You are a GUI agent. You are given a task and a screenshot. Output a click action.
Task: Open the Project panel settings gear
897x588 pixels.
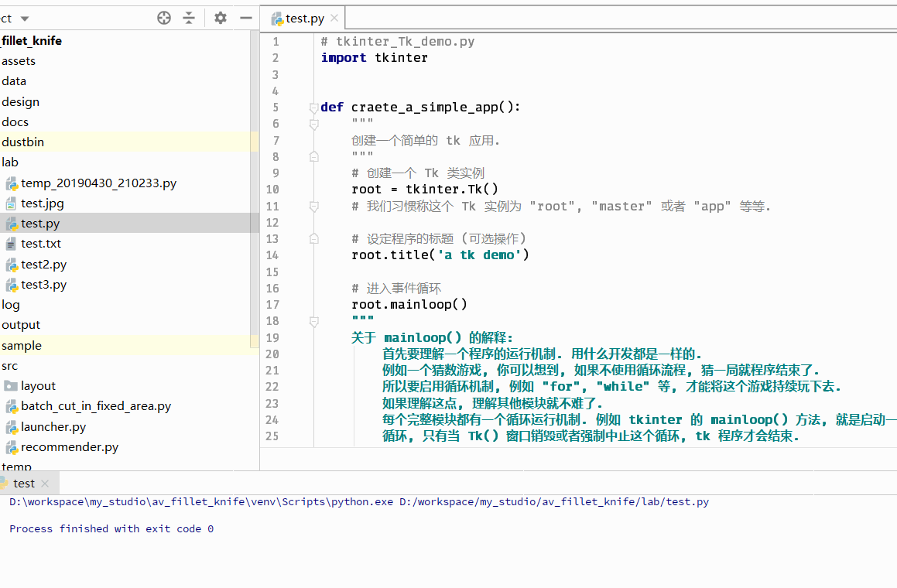point(220,17)
